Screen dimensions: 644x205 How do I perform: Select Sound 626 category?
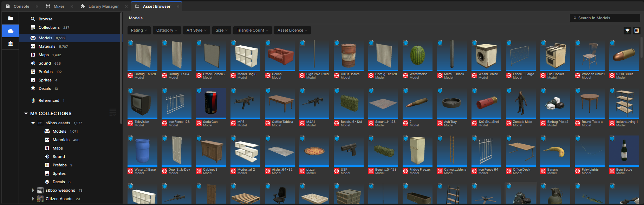click(x=70, y=63)
